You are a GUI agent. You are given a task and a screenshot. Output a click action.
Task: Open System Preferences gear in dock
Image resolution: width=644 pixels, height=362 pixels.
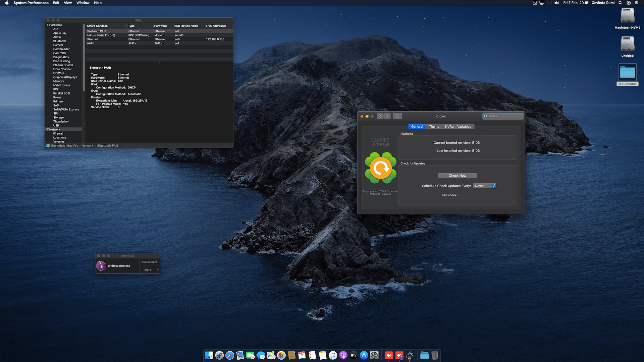point(374,355)
